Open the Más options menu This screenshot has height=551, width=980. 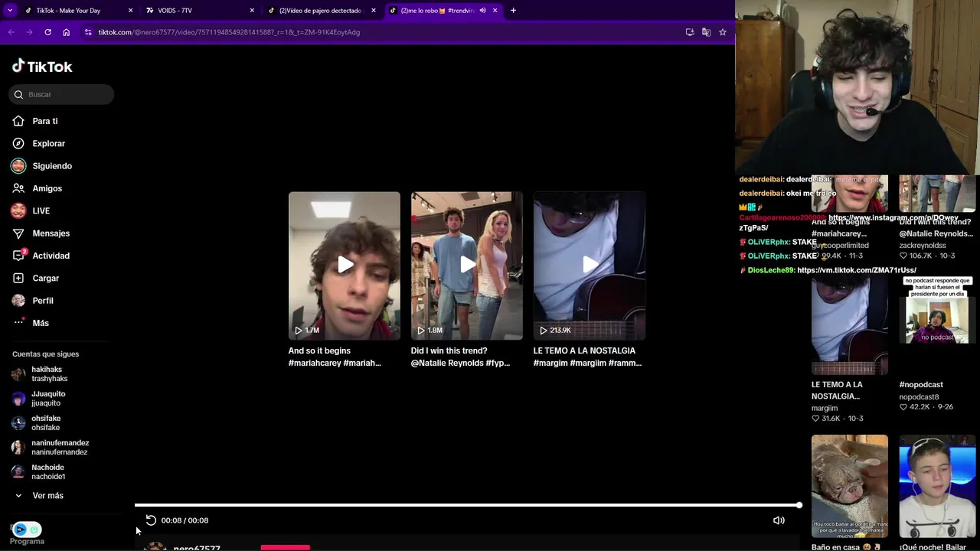(x=41, y=323)
